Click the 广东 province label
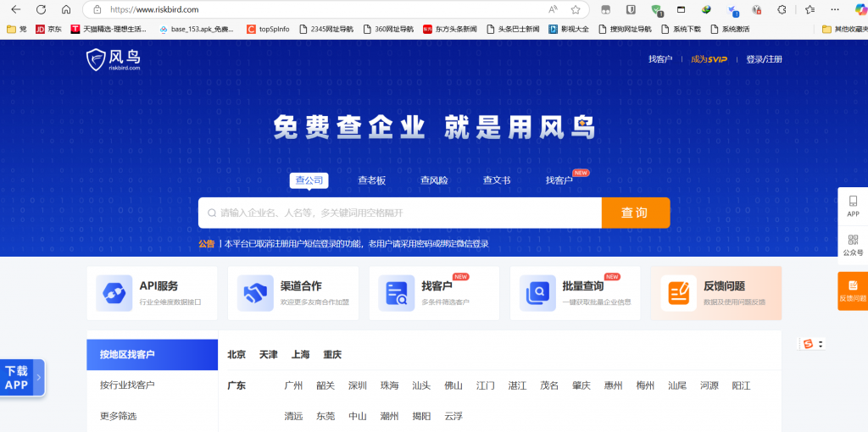868x432 pixels. tap(236, 385)
